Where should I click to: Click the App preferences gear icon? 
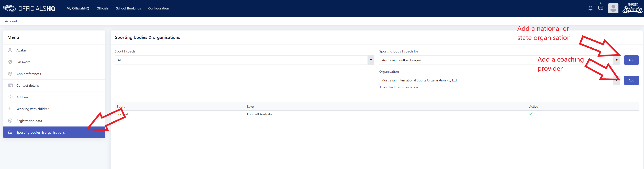click(10, 74)
